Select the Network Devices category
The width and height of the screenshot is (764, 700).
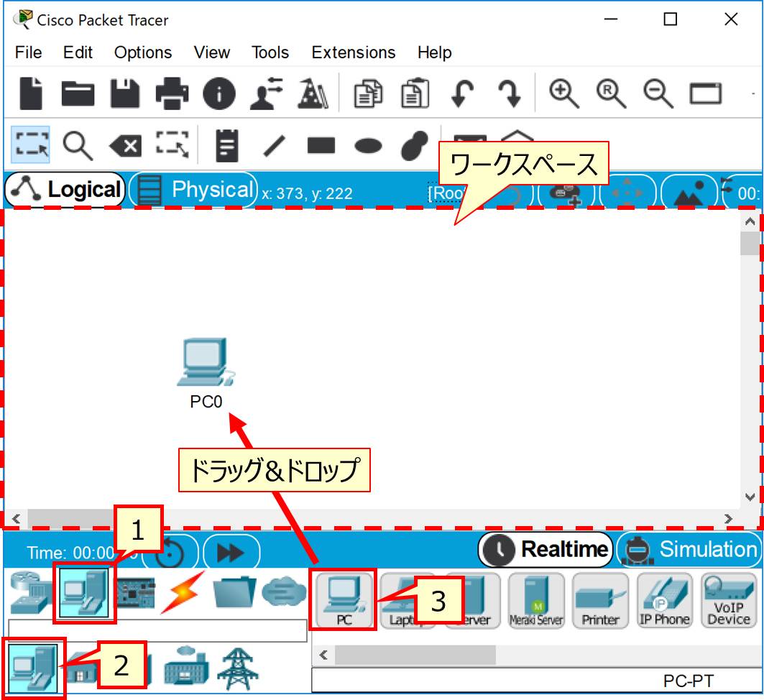tap(30, 592)
